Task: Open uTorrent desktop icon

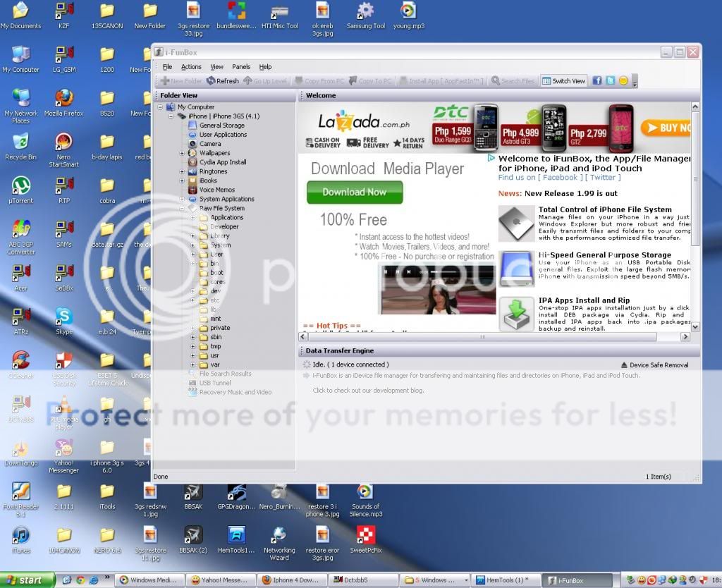Action: pyautogui.click(x=20, y=190)
